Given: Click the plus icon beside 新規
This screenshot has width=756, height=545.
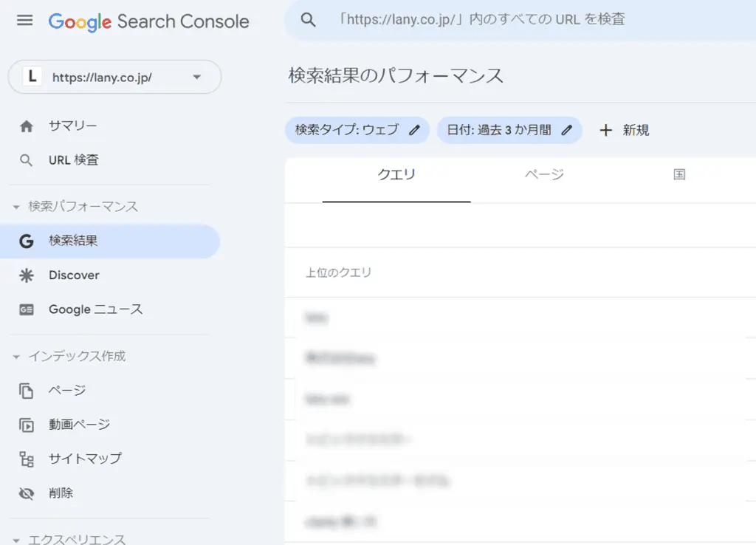Looking at the screenshot, I should tap(606, 130).
